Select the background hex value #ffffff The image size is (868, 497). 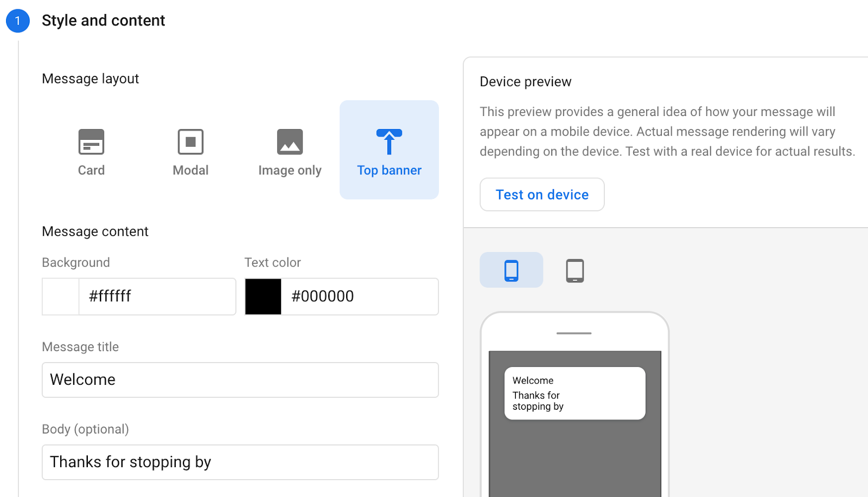157,296
